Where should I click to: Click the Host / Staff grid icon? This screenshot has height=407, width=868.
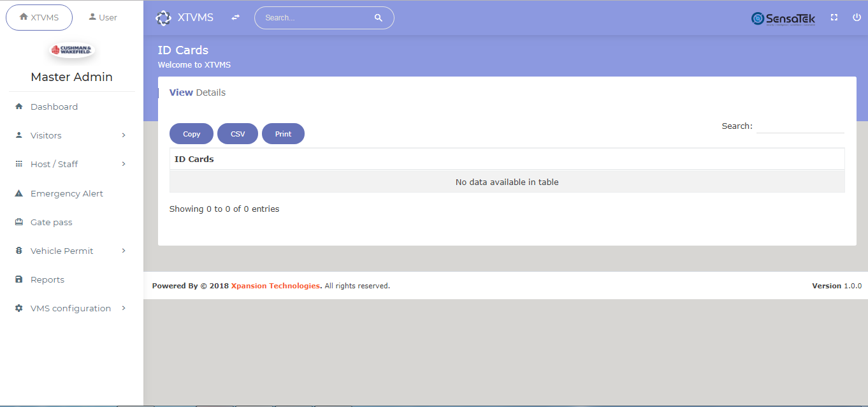tap(18, 164)
